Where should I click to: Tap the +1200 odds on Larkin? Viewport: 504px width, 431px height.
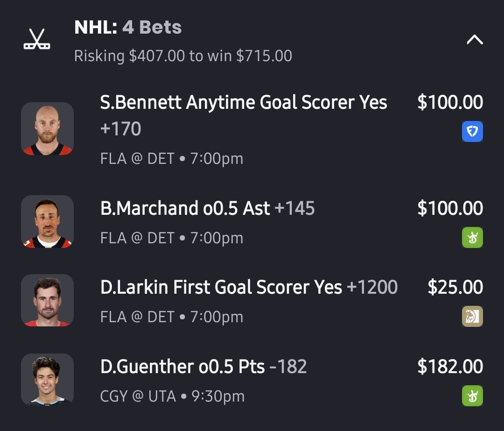pos(372,288)
